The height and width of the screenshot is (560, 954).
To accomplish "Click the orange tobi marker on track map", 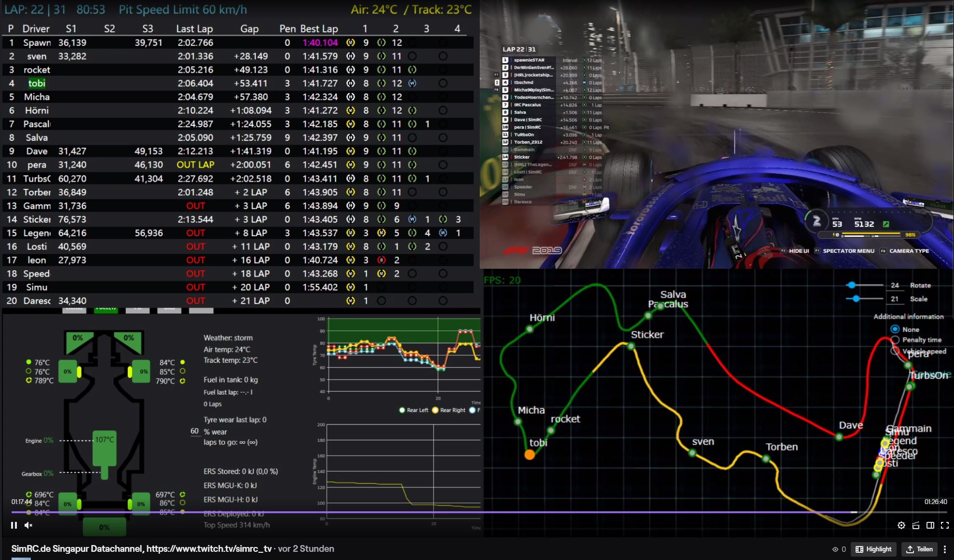I will [x=530, y=454].
